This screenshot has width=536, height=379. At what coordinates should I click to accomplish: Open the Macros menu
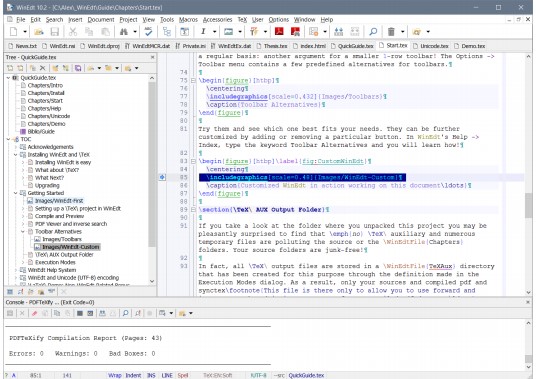[188, 20]
